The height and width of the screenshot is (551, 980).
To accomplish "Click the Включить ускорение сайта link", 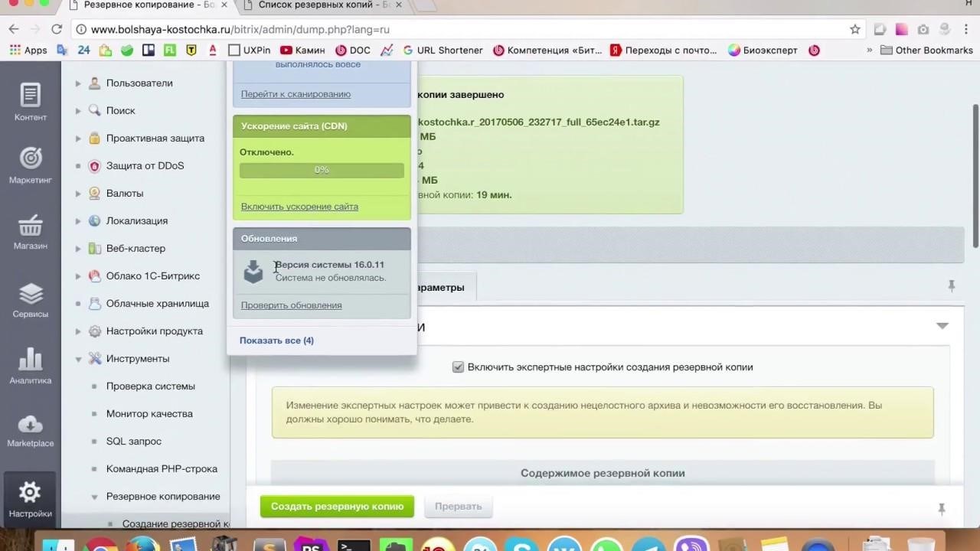I will click(x=299, y=207).
